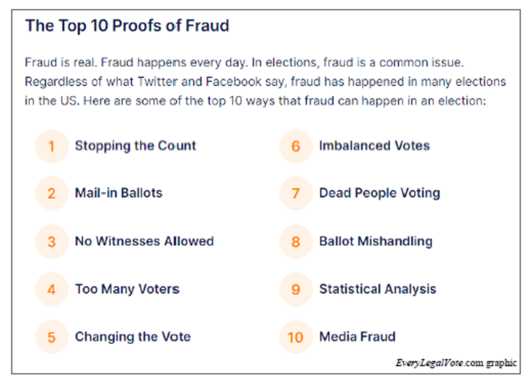This screenshot has width=529, height=380.
Task: Click the number 4 circle icon
Action: (52, 290)
